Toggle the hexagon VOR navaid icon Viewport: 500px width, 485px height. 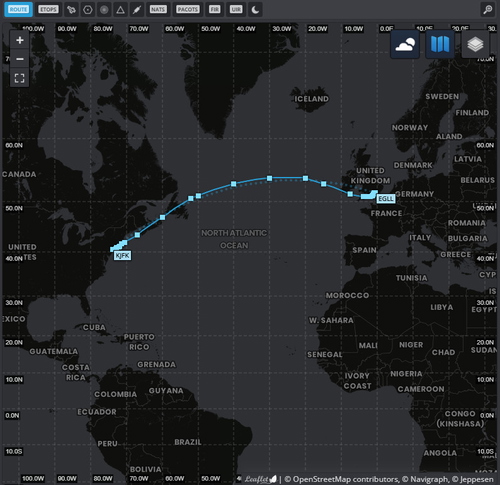pyautogui.click(x=88, y=9)
